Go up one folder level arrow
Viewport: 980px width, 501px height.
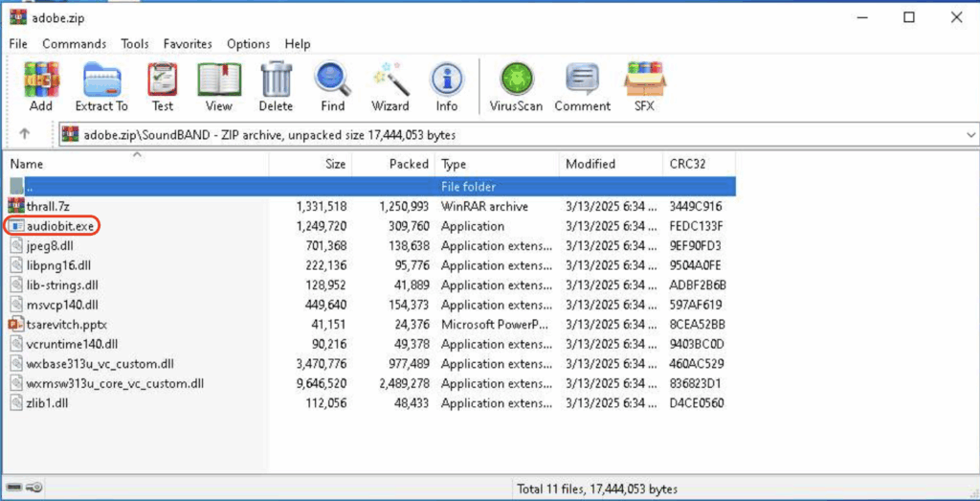[x=24, y=133]
